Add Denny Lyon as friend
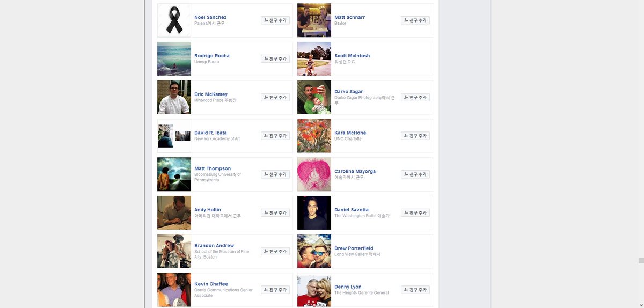 pyautogui.click(x=415, y=290)
